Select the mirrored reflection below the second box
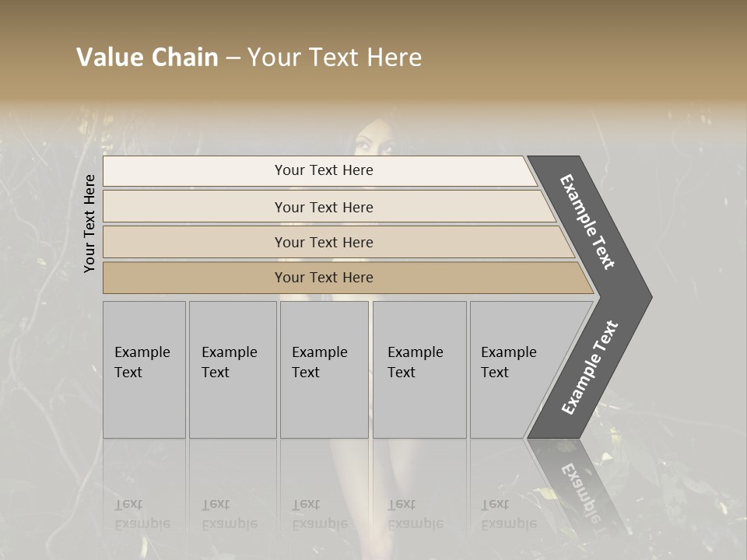Viewport: 747px width, 560px height. point(231,513)
